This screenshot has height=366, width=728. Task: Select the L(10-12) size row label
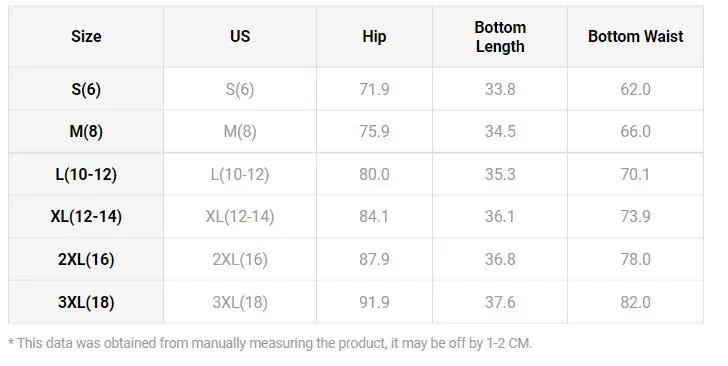coord(86,174)
